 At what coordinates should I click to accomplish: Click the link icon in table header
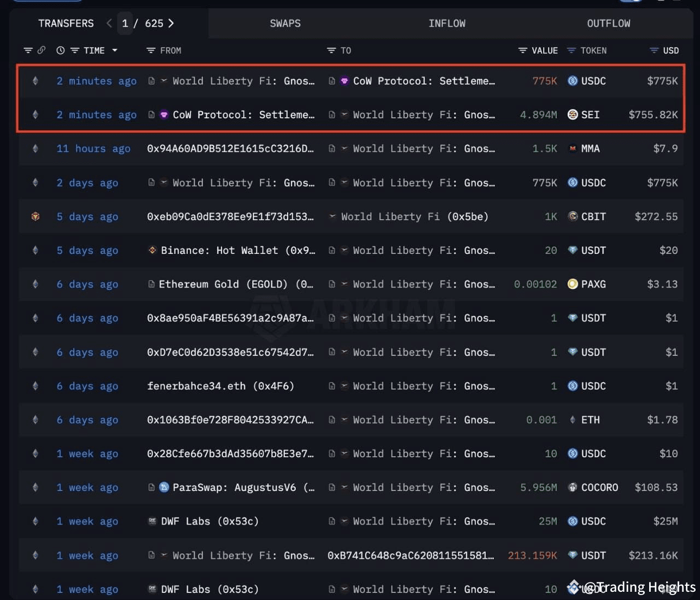42,50
